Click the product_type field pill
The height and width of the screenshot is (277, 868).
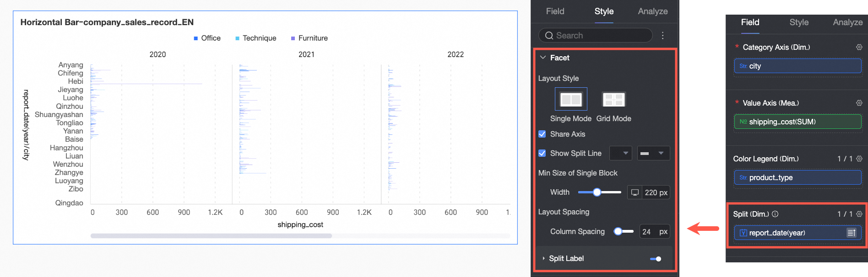click(x=797, y=178)
